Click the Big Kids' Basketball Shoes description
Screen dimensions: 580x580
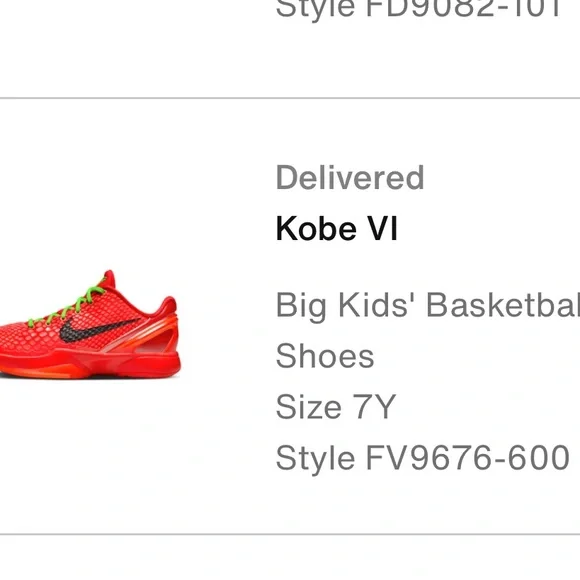(x=428, y=330)
